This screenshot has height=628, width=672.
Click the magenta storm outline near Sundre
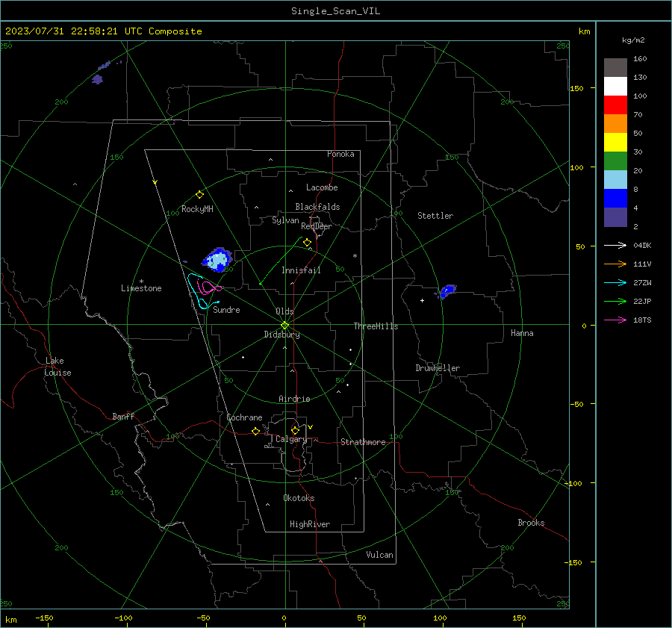pyautogui.click(x=208, y=287)
